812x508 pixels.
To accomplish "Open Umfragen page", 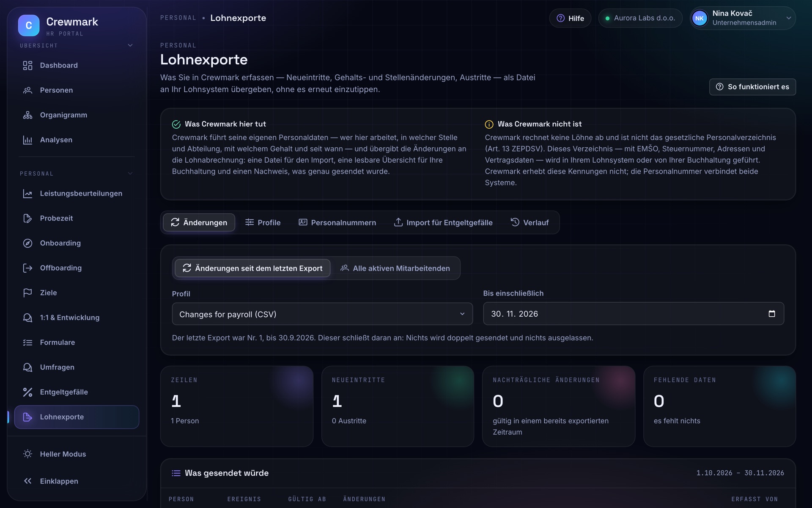I will click(77, 367).
